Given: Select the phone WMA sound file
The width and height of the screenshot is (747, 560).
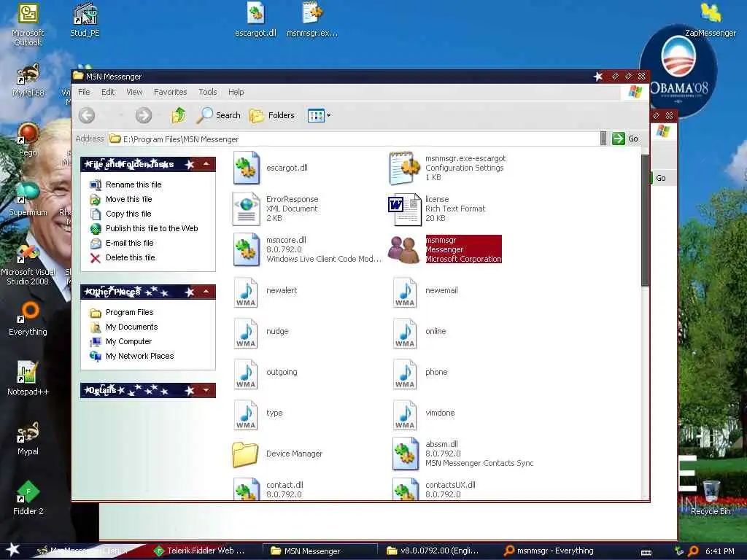Looking at the screenshot, I should 405,374.
